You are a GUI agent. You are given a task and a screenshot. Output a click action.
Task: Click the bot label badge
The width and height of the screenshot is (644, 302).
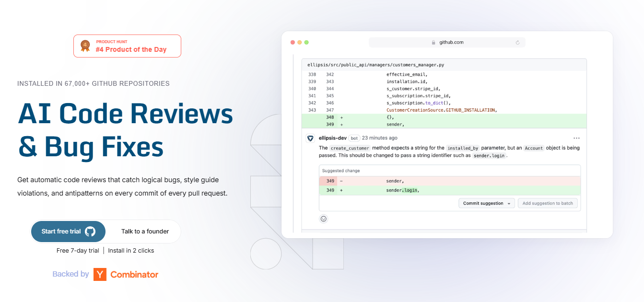tap(354, 138)
